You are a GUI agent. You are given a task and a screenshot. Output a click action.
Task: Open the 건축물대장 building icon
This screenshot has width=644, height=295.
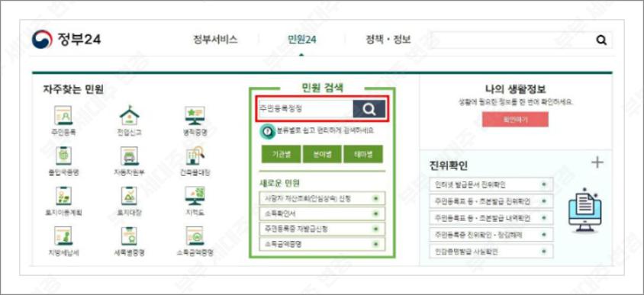click(x=195, y=156)
